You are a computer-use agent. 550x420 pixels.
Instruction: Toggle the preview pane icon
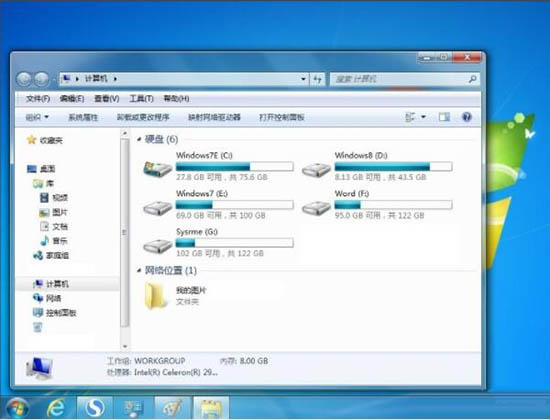444,117
